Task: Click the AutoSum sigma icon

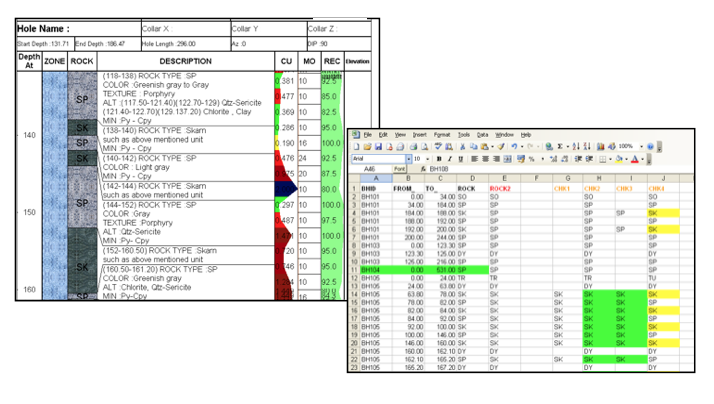Action: (x=559, y=147)
